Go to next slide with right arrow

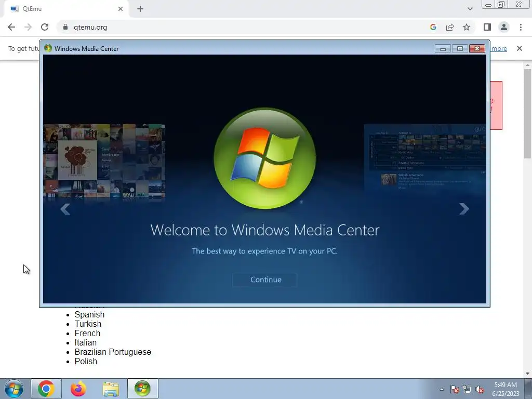464,209
